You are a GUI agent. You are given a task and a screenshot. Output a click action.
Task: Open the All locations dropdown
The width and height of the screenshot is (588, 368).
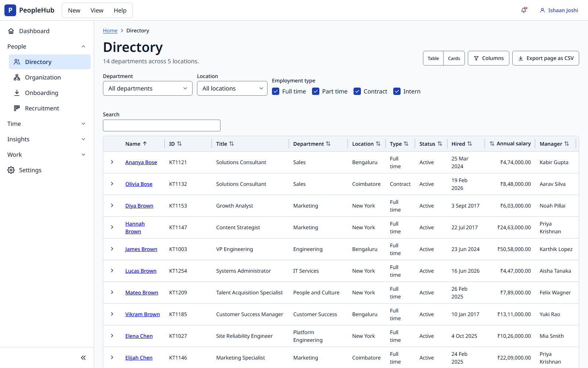point(232,88)
